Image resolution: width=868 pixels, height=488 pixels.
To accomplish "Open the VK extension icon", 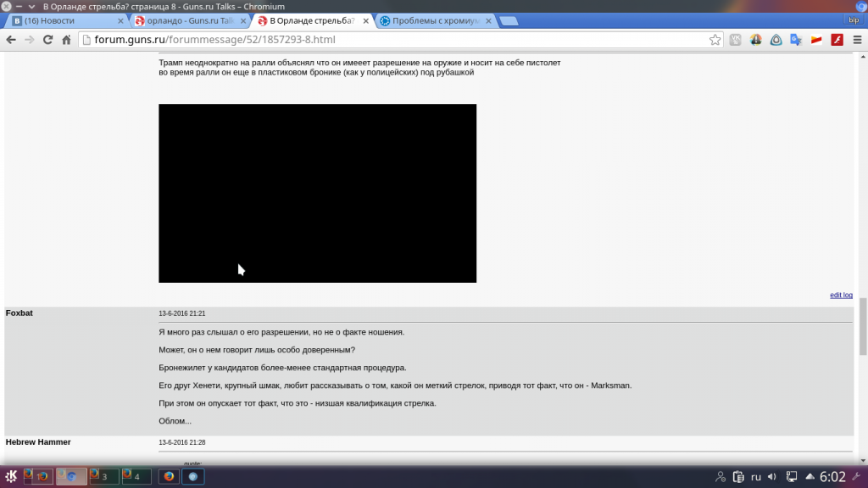I will tap(735, 40).
